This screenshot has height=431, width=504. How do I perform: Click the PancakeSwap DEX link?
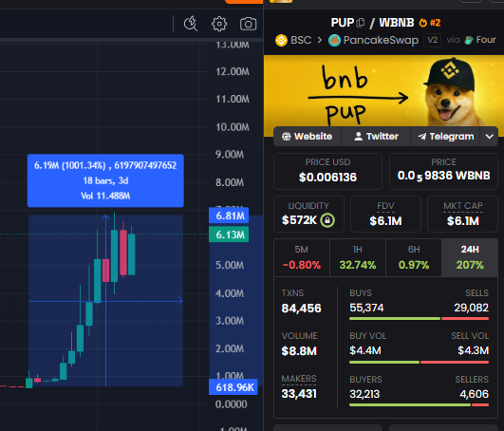(x=381, y=40)
